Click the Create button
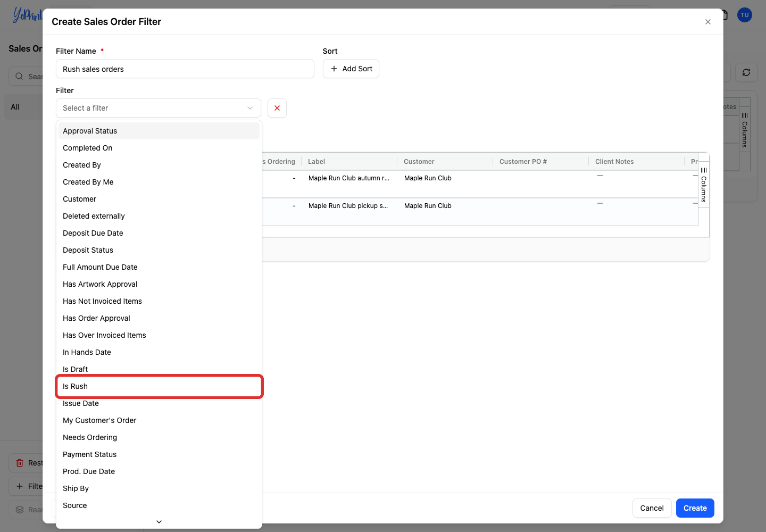The width and height of the screenshot is (766, 532). point(695,508)
